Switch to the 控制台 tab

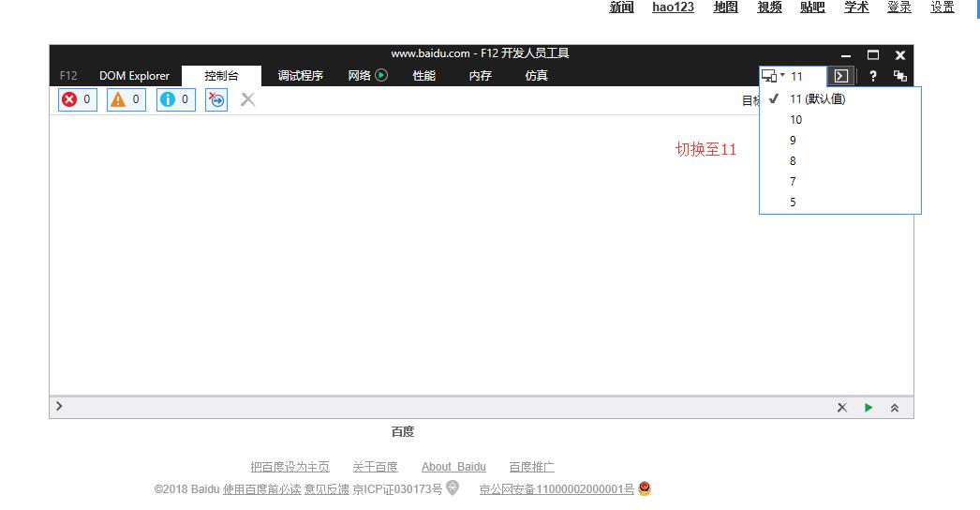(221, 76)
